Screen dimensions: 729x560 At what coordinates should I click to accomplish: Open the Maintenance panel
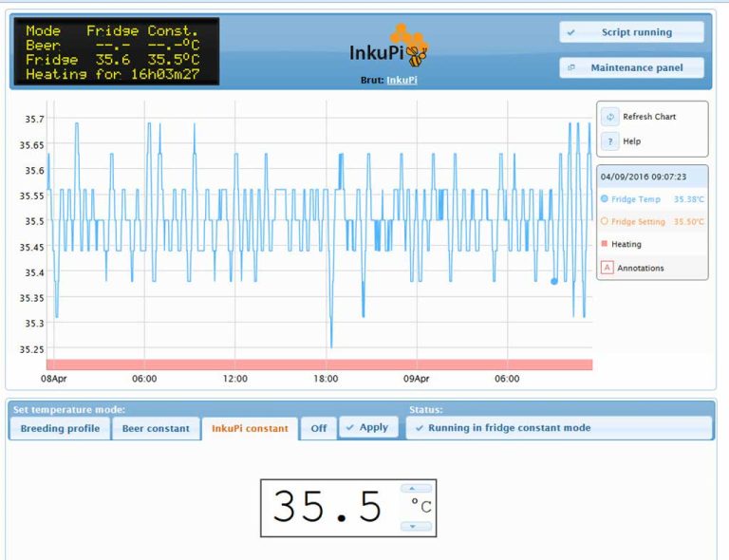click(x=631, y=67)
